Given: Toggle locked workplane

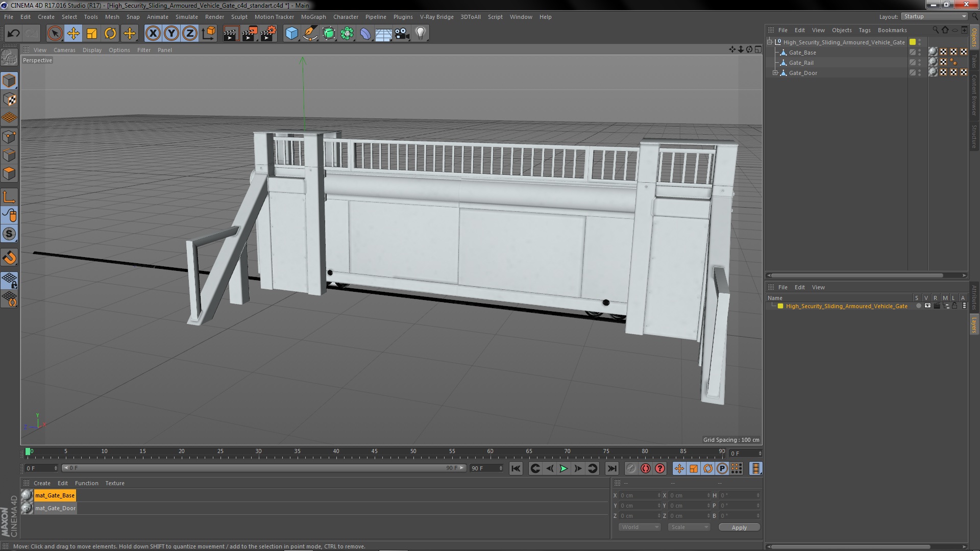Looking at the screenshot, I should coord(9,281).
